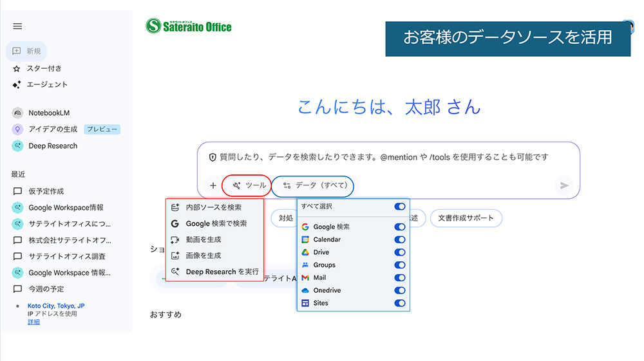The image size is (644, 361).
Task: Open the hamburger main menu
Action: [x=17, y=26]
